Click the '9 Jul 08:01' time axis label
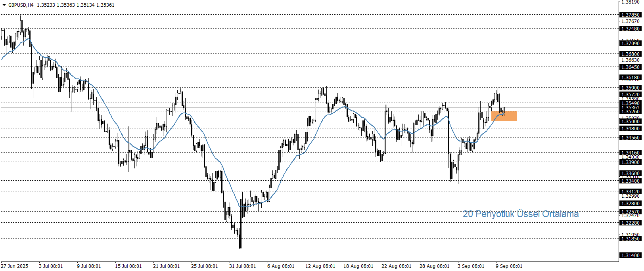644x271 pixels. (x=89, y=266)
